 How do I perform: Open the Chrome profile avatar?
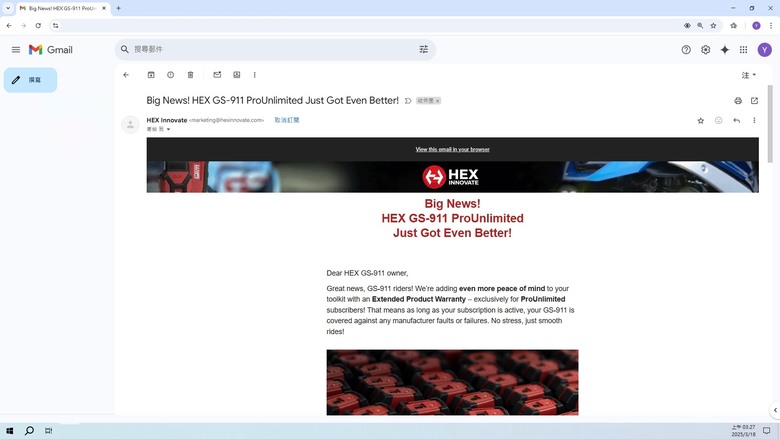point(756,25)
